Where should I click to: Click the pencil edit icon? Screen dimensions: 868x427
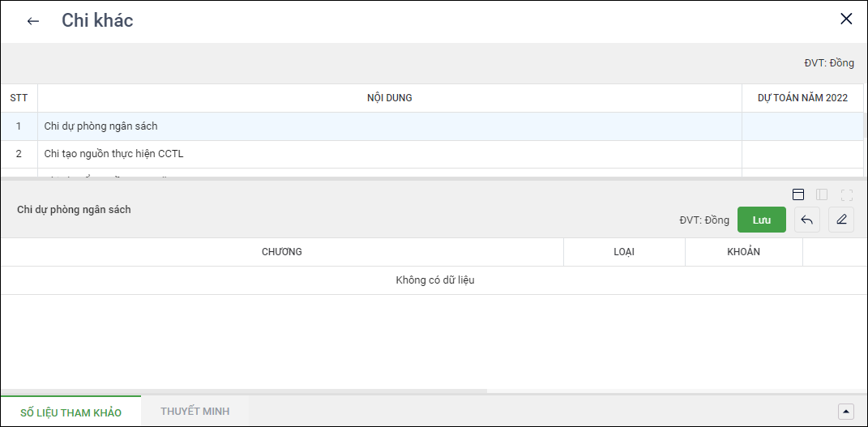(841, 220)
